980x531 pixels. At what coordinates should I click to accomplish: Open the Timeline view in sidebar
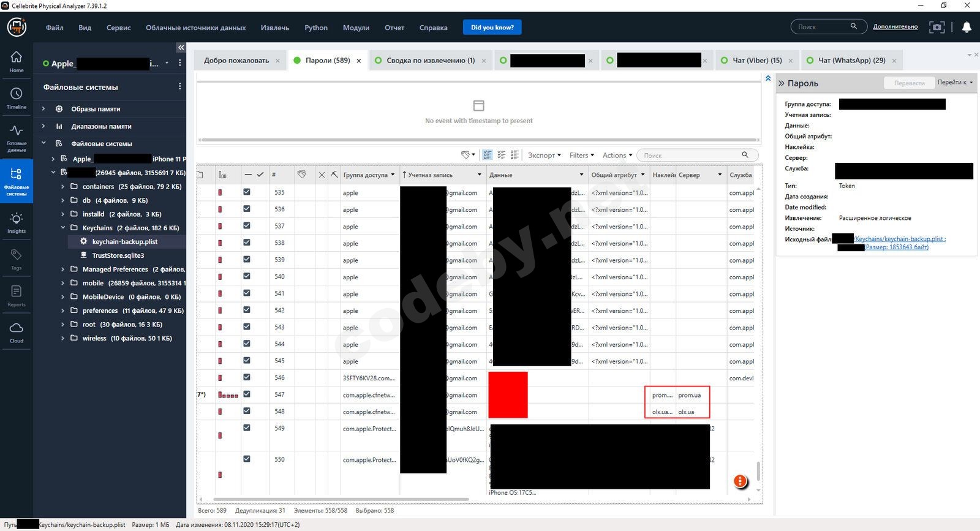click(x=17, y=98)
